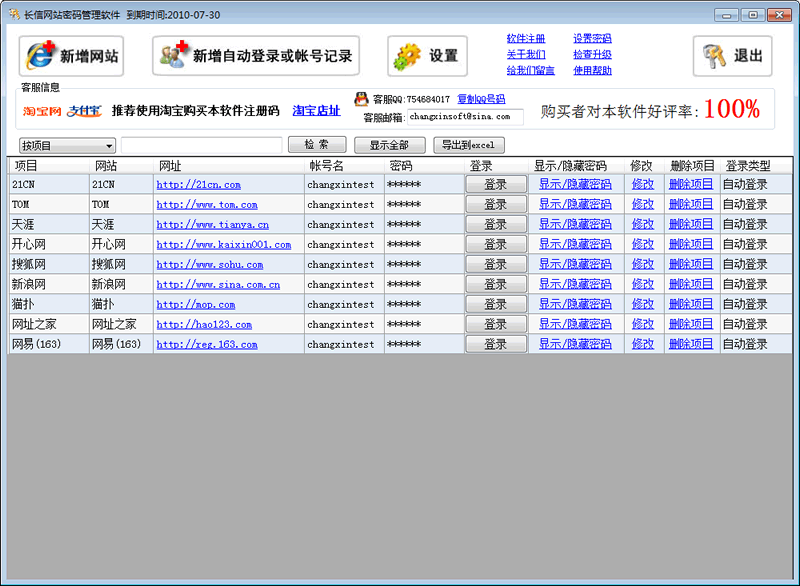Click the 退出 button with keys icon

pyautogui.click(x=733, y=56)
